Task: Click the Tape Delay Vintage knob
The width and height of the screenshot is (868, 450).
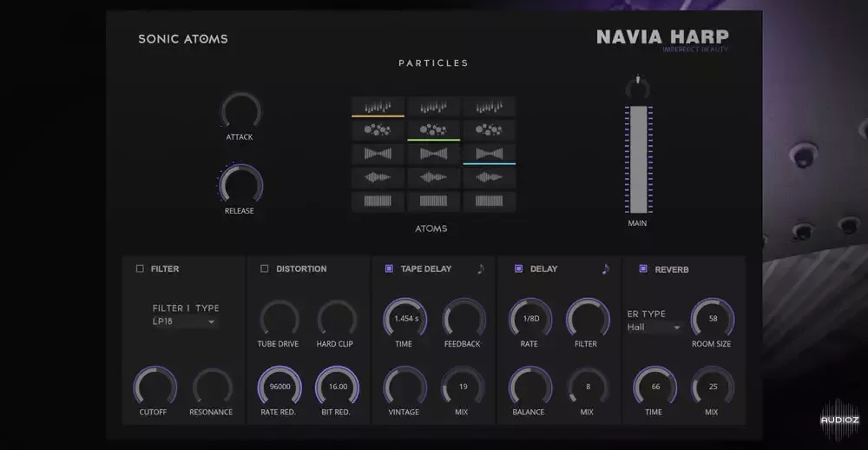Action: (x=404, y=387)
